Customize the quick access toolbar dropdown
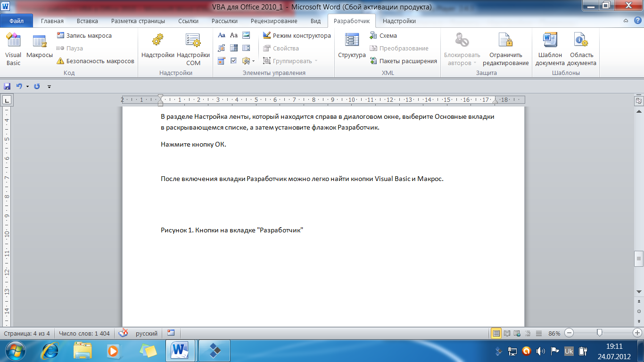Image resolution: width=644 pixels, height=362 pixels. 49,87
